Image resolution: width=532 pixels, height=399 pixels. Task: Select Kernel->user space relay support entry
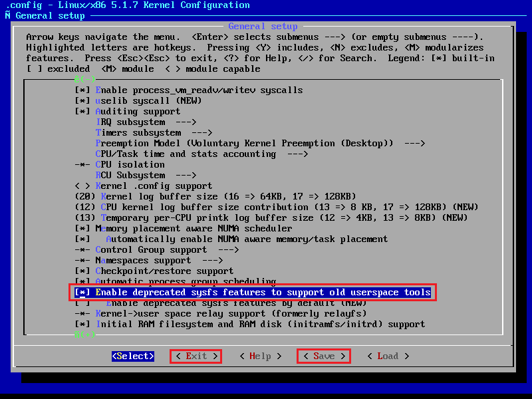click(x=221, y=313)
